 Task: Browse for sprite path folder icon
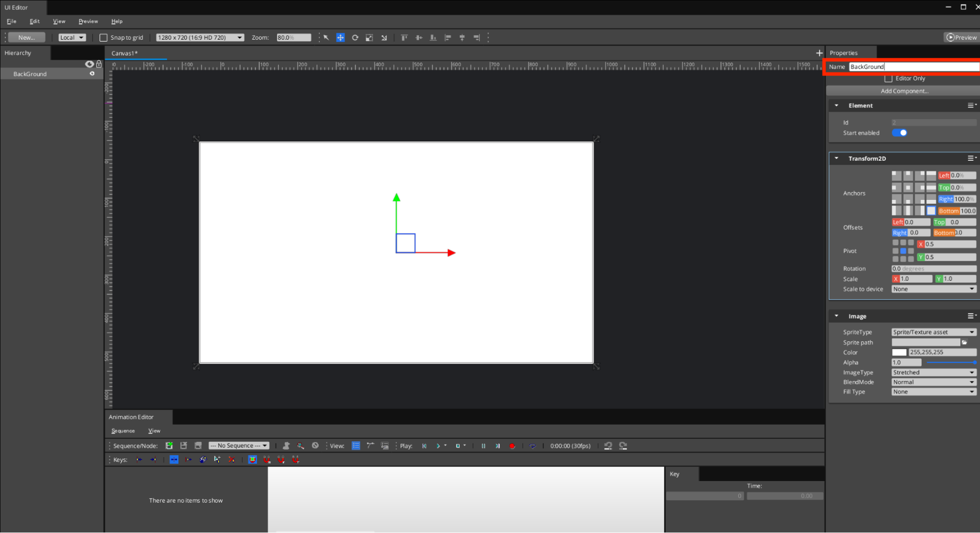point(964,342)
